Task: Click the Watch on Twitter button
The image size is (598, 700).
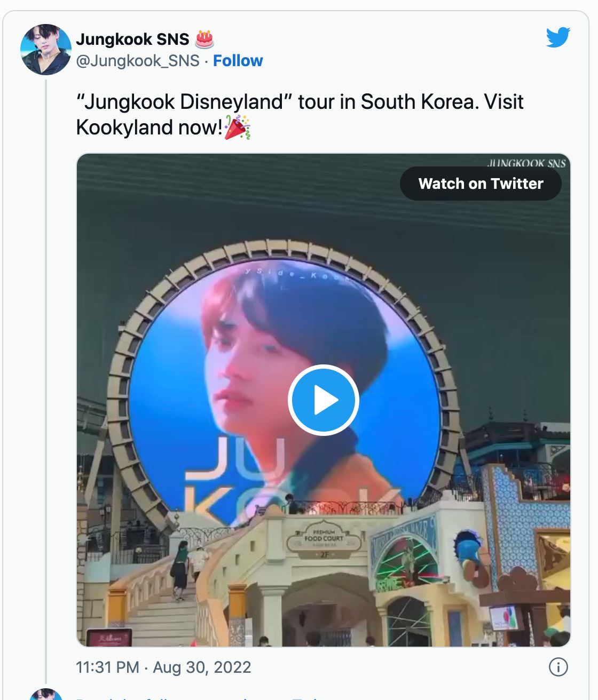Action: 480,184
